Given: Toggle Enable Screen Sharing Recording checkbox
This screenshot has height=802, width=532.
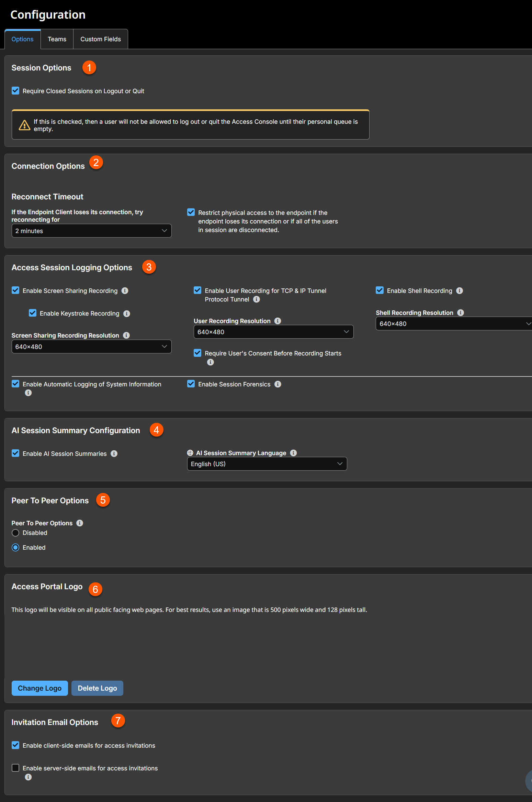Looking at the screenshot, I should pos(15,290).
